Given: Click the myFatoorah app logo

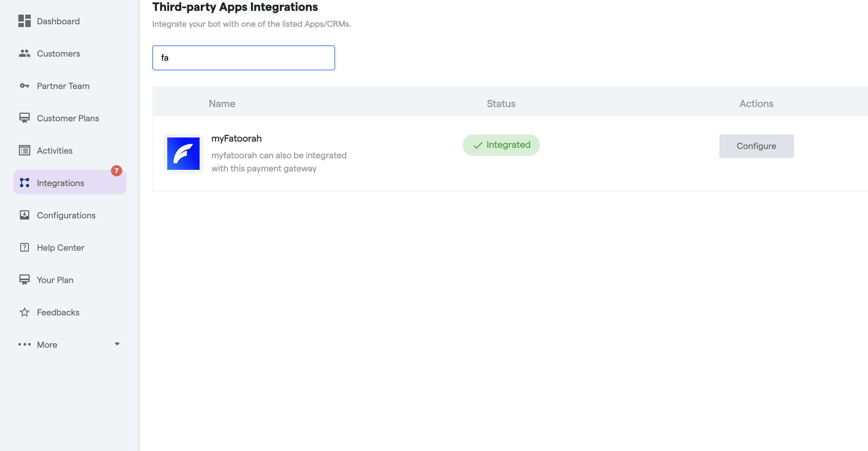Looking at the screenshot, I should coord(183,154).
